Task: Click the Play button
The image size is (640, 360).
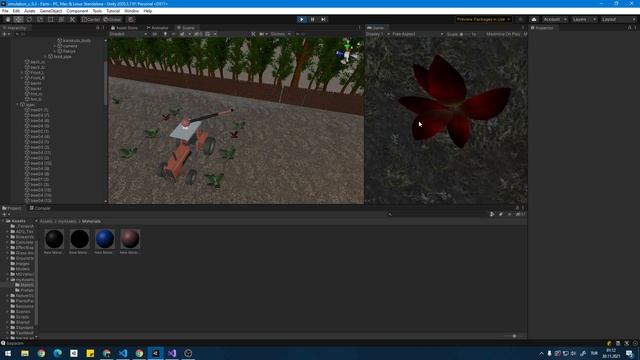Action: (302, 19)
